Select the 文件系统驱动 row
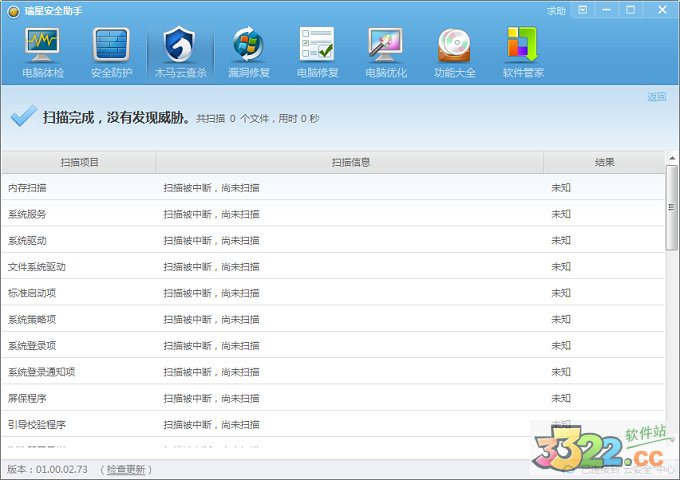Image resolution: width=680 pixels, height=480 pixels. [333, 267]
